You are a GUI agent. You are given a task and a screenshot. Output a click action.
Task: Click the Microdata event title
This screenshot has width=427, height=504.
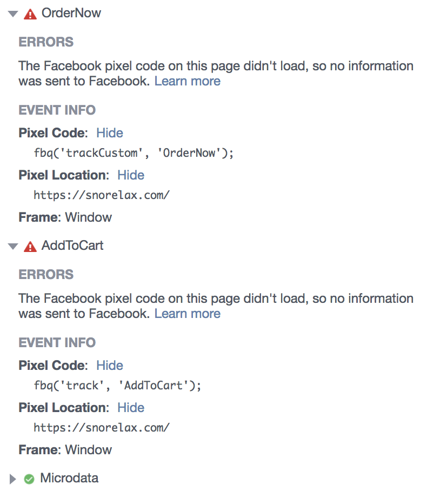[69, 478]
